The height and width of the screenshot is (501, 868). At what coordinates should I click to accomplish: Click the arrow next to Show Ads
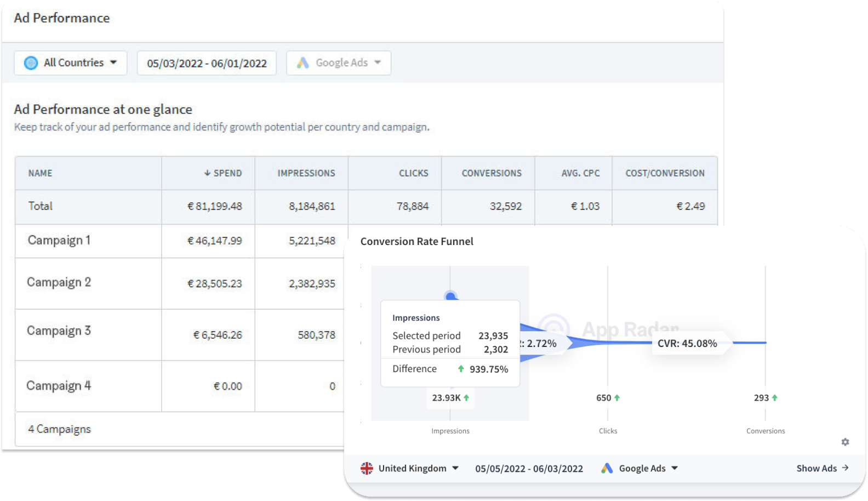pyautogui.click(x=845, y=468)
